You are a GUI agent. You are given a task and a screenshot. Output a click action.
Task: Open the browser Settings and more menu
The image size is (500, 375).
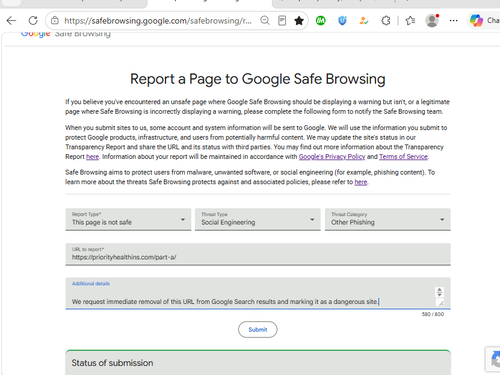453,21
